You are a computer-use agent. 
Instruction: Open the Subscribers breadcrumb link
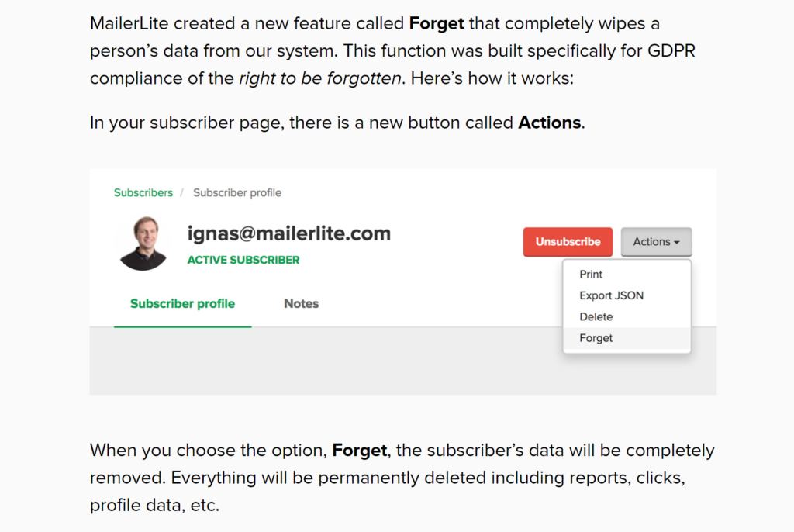coord(143,192)
